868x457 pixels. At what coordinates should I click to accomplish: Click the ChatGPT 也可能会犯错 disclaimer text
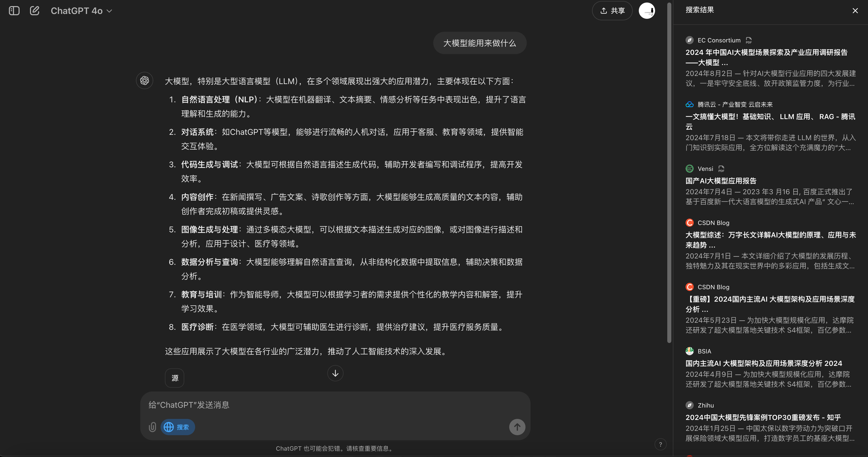coord(335,448)
